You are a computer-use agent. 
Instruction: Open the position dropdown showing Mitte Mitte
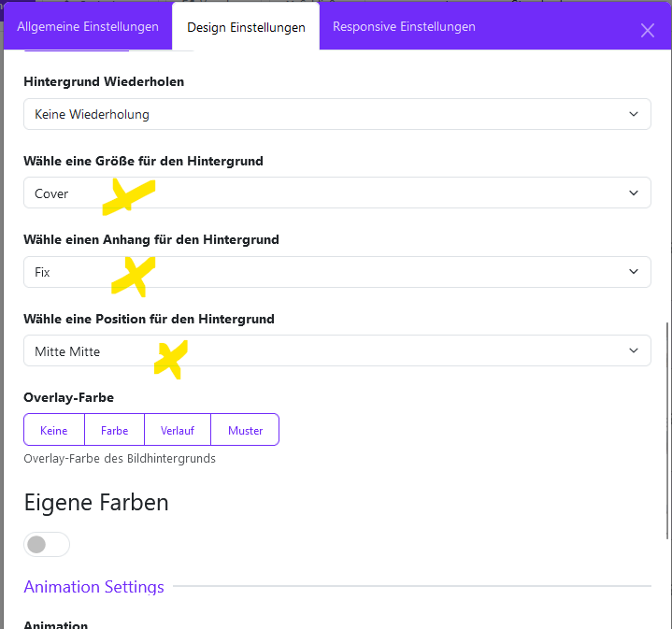pyautogui.click(x=336, y=351)
